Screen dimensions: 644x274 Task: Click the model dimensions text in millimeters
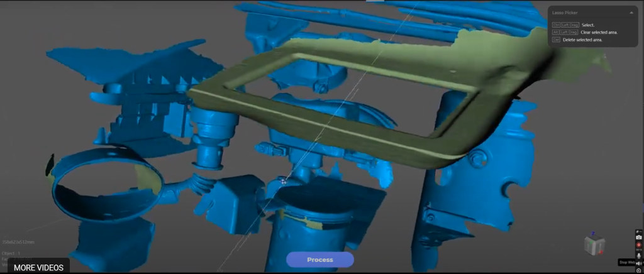(17, 241)
